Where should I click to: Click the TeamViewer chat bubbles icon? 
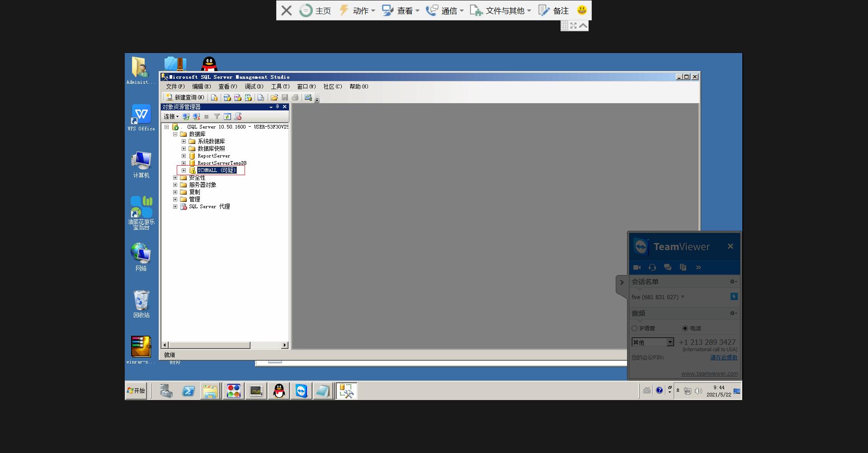tap(668, 267)
